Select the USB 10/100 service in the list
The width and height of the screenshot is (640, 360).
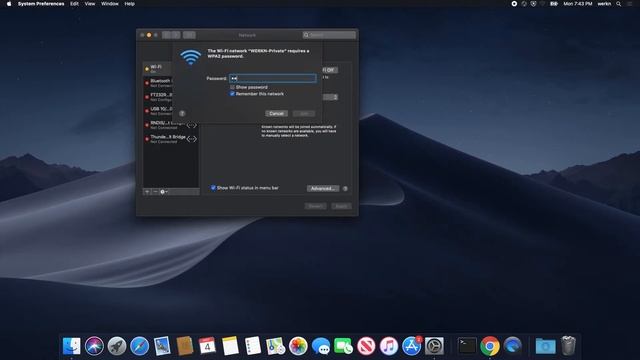point(158,111)
